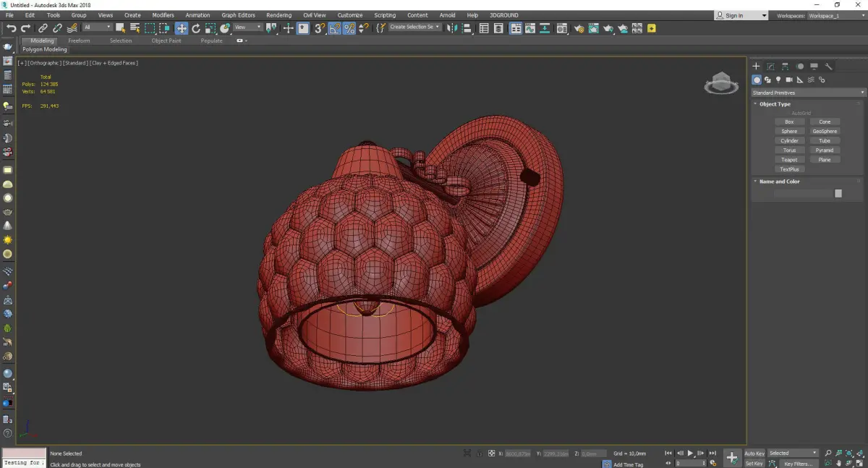The height and width of the screenshot is (468, 868).
Task: Open Render Setup teapot icon
Action: (x=579, y=28)
